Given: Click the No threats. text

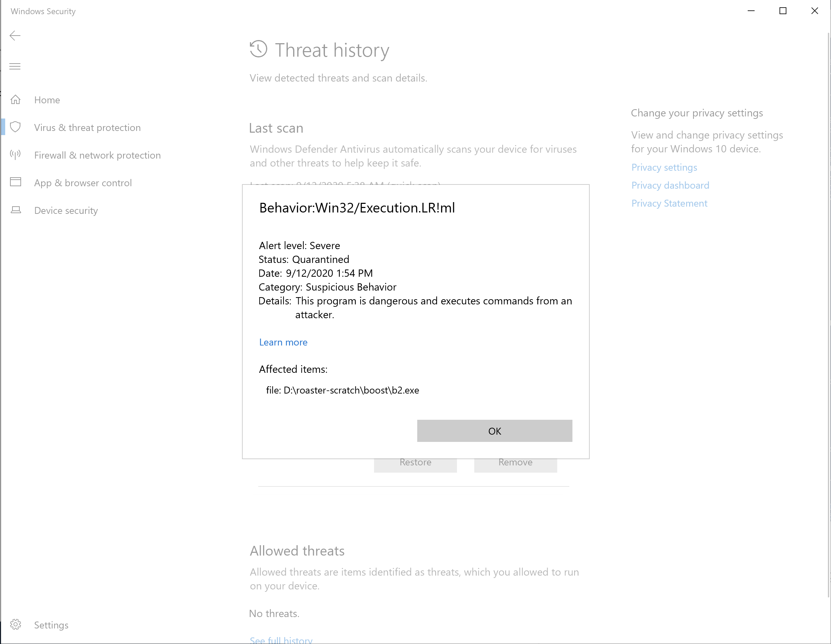Looking at the screenshot, I should (x=274, y=614).
